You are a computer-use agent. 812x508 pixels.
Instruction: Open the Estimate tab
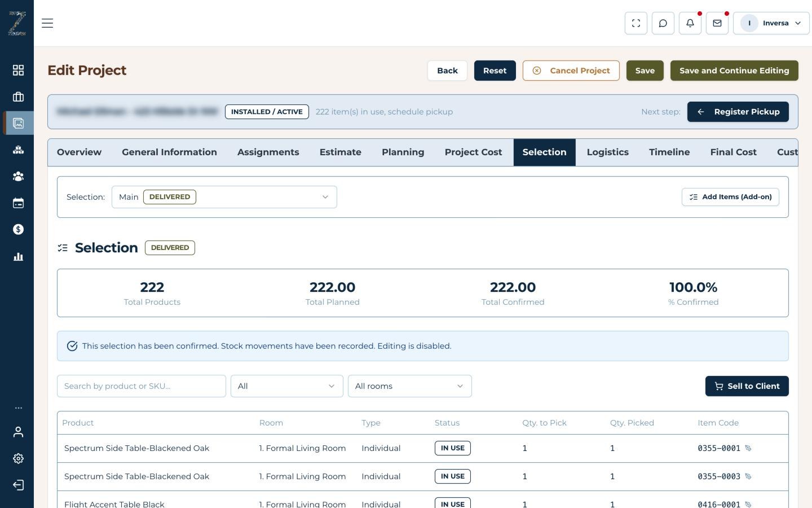[x=340, y=152]
